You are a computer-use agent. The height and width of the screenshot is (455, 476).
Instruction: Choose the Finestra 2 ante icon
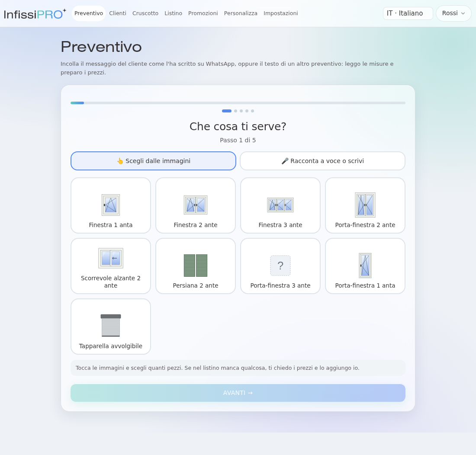(x=196, y=205)
